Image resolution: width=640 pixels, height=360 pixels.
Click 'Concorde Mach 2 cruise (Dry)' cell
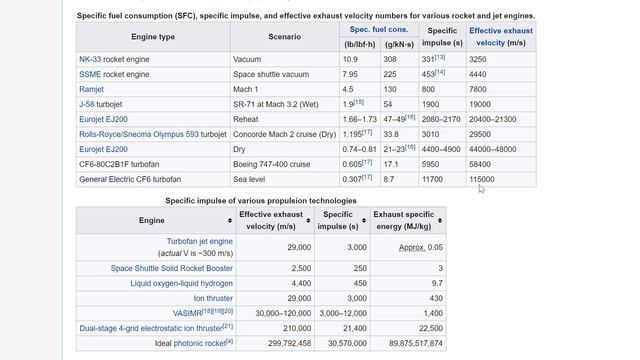[284, 134]
